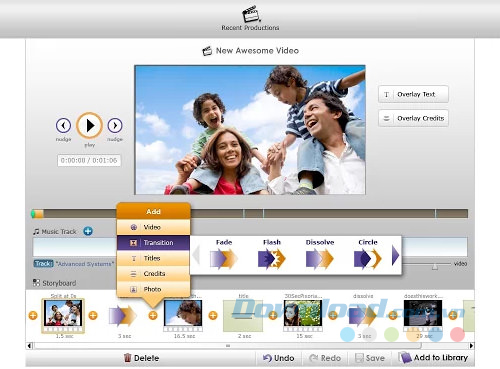Click the Undo button
The height and width of the screenshot is (369, 500).
[279, 358]
